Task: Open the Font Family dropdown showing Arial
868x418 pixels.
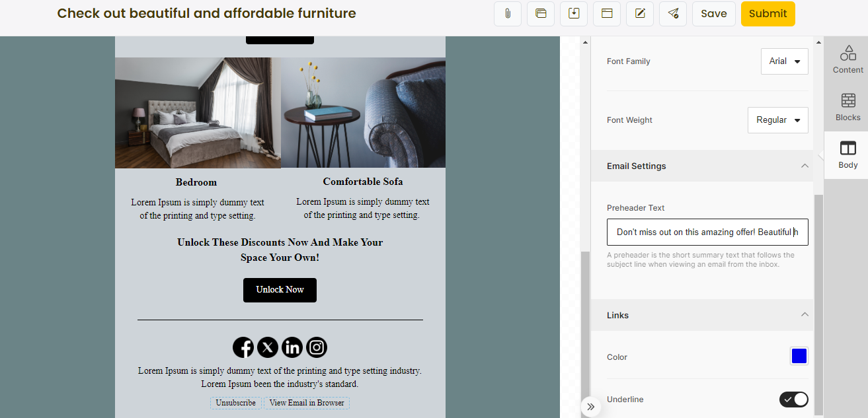Action: [785, 61]
